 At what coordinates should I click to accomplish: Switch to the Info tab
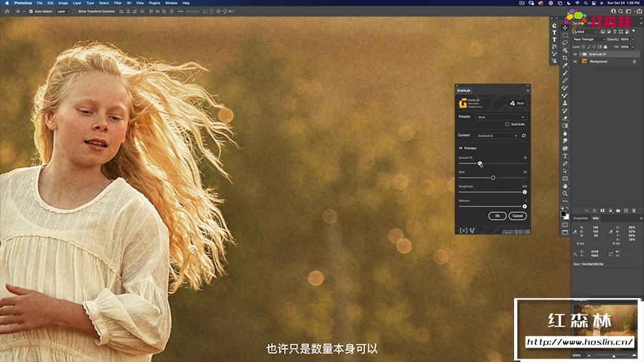point(595,218)
